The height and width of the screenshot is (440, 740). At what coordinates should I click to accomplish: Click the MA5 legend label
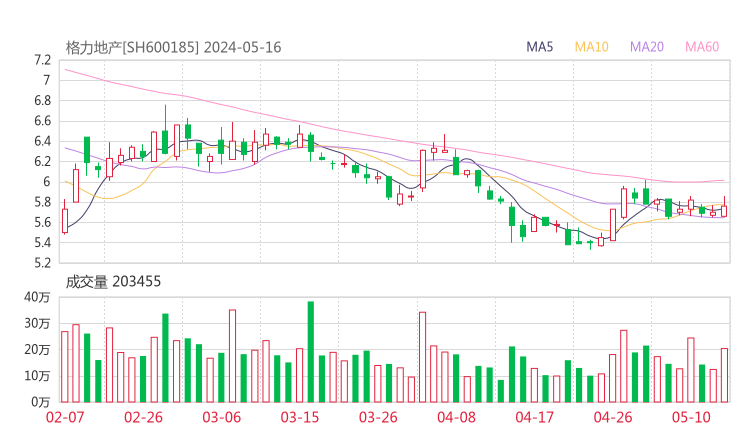539,47
